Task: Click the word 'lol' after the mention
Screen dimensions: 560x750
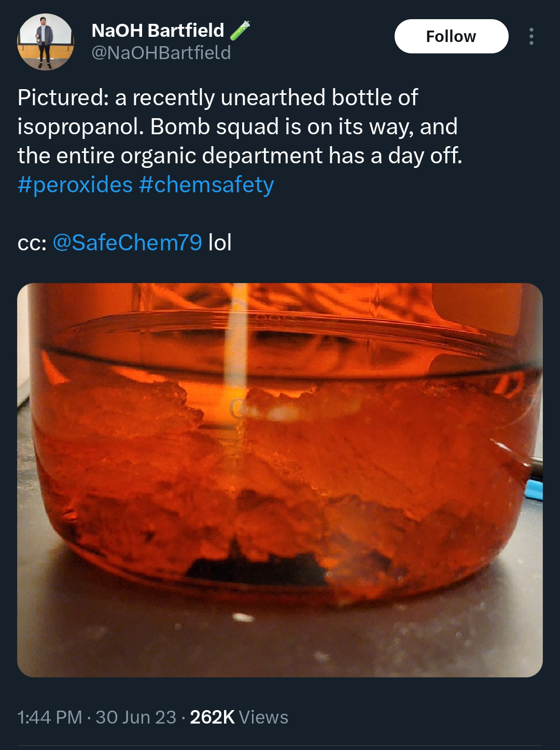Action: (220, 243)
